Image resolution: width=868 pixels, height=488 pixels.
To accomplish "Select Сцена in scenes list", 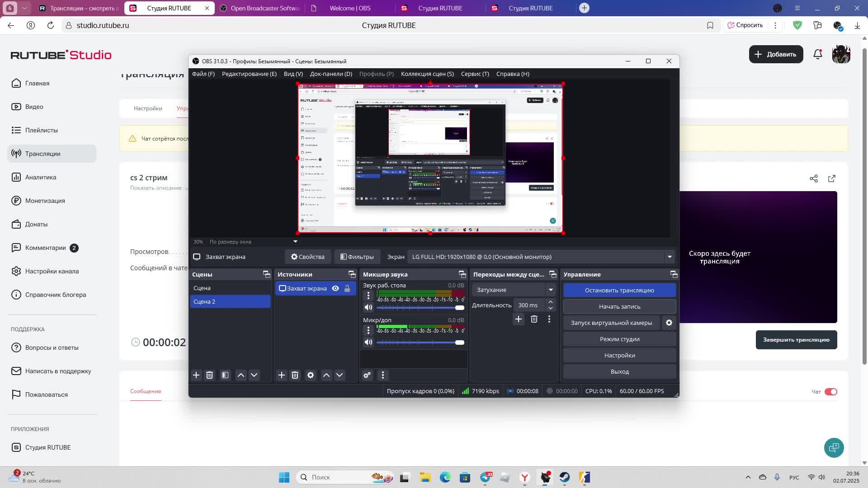I will (230, 288).
